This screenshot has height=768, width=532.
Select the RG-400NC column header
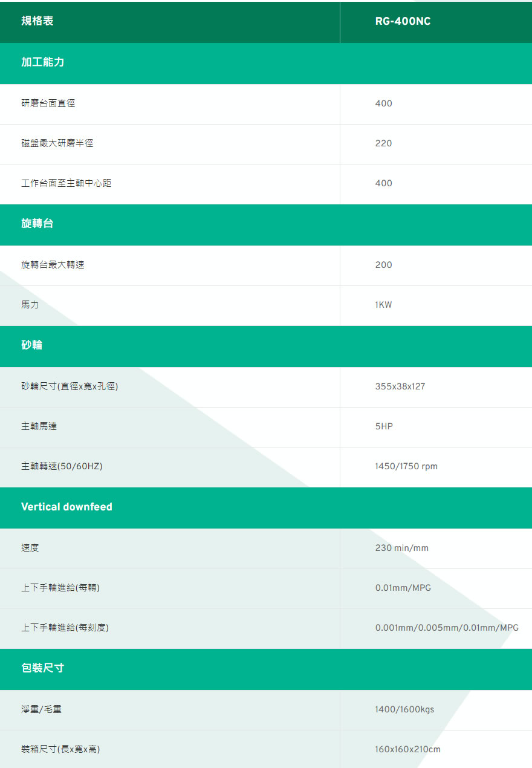tap(403, 22)
